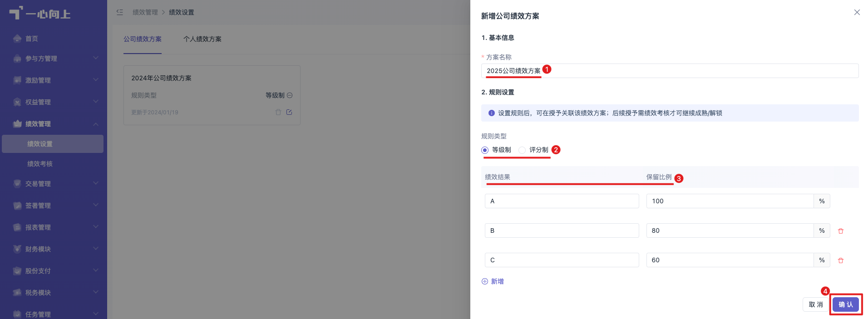
Task: Open the 2024年公司绩效方案 card title
Action: click(x=161, y=78)
